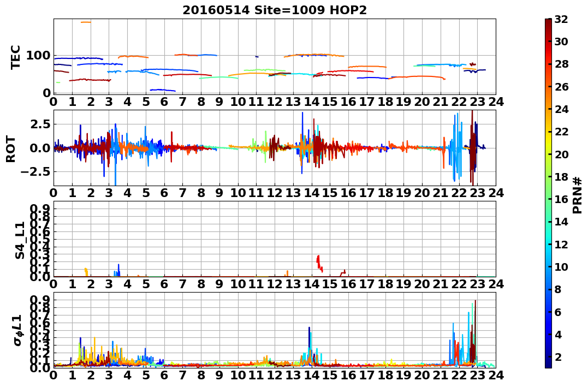The image size is (588, 387).
Task: Click the colorbar tick label 24
Action: click(x=561, y=109)
